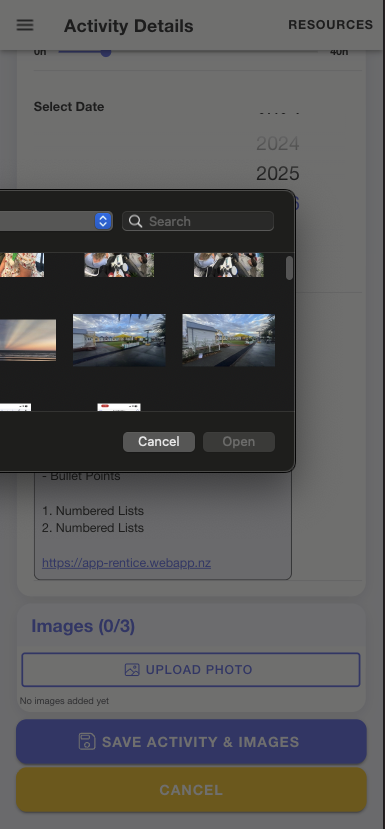
Task: Click the file dialog vertical scrollbar
Action: pyautogui.click(x=289, y=268)
